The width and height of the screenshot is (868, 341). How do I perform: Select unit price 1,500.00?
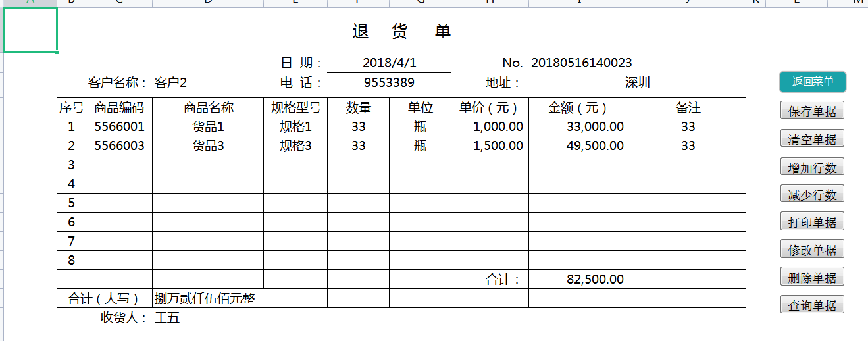tap(490, 145)
